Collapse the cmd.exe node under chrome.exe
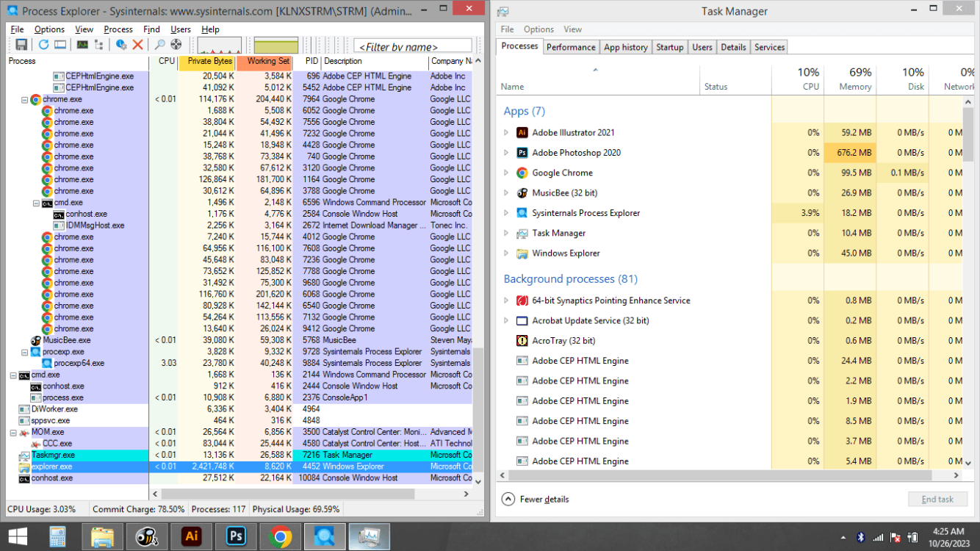Image resolution: width=980 pixels, height=551 pixels. (x=36, y=203)
